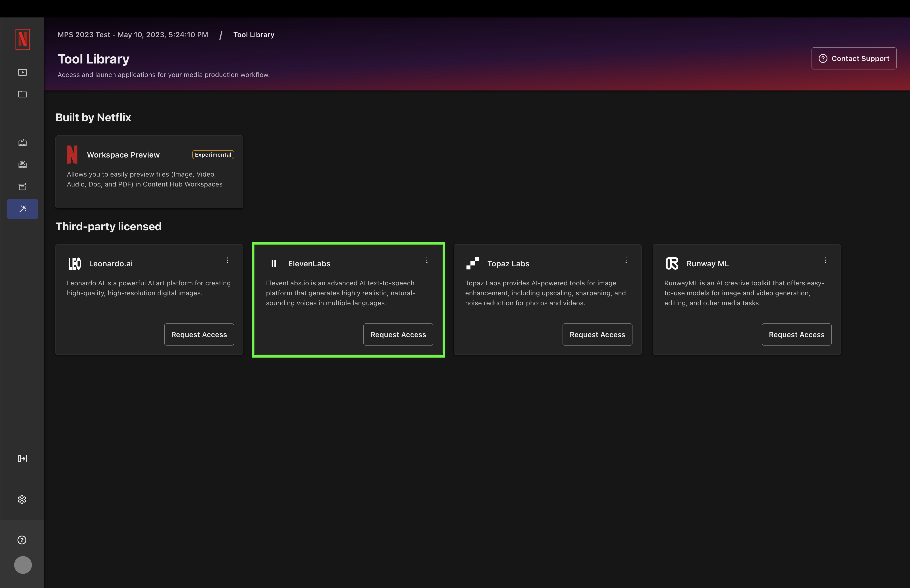The width and height of the screenshot is (910, 588).
Task: Click the 'Built by Netflix' section heading
Action: coord(93,117)
